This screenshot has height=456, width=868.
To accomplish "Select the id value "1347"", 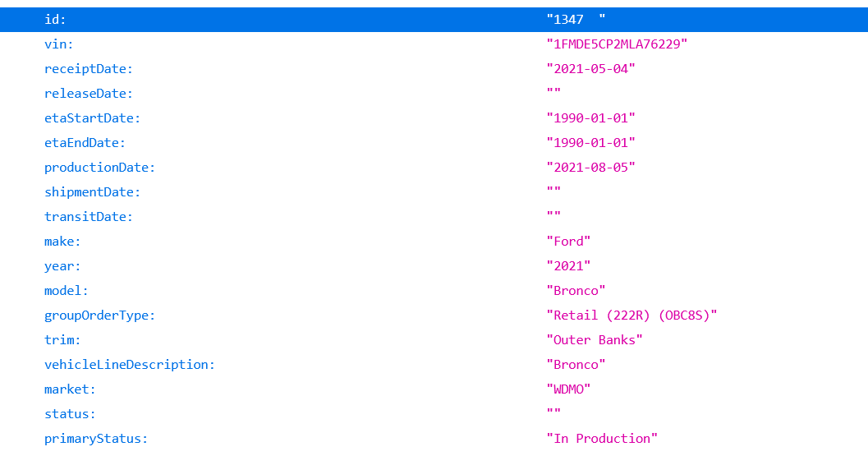I will tap(576, 20).
